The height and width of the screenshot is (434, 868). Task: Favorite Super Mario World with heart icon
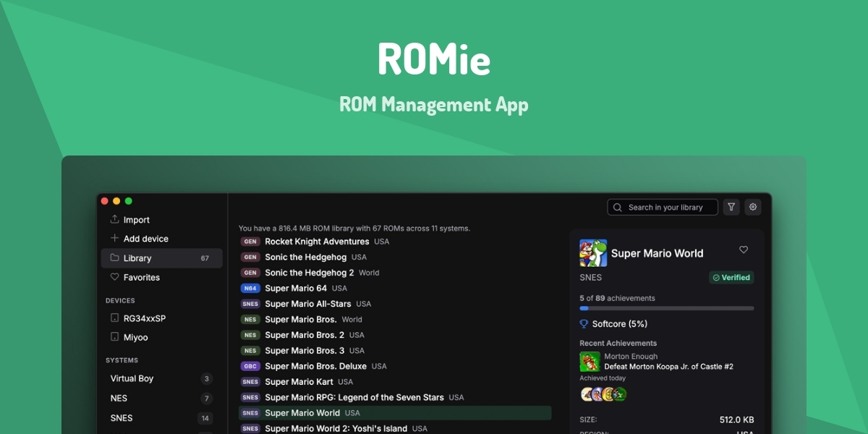point(744,250)
